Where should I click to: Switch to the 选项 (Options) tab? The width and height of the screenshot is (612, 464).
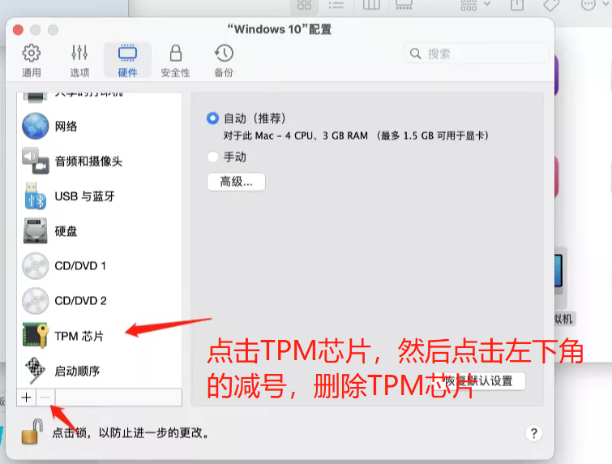point(79,60)
